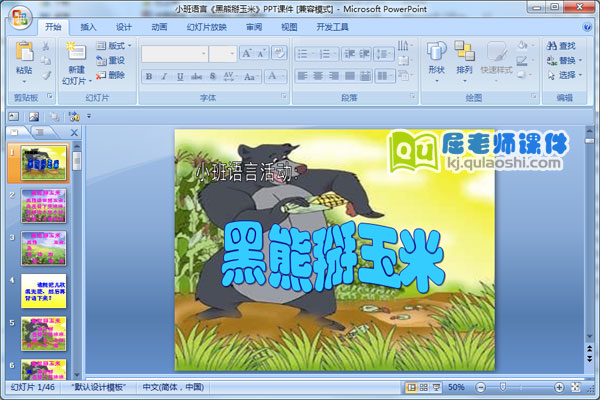Open the font name dropdown
The height and width of the screenshot is (400, 600).
tap(204, 54)
